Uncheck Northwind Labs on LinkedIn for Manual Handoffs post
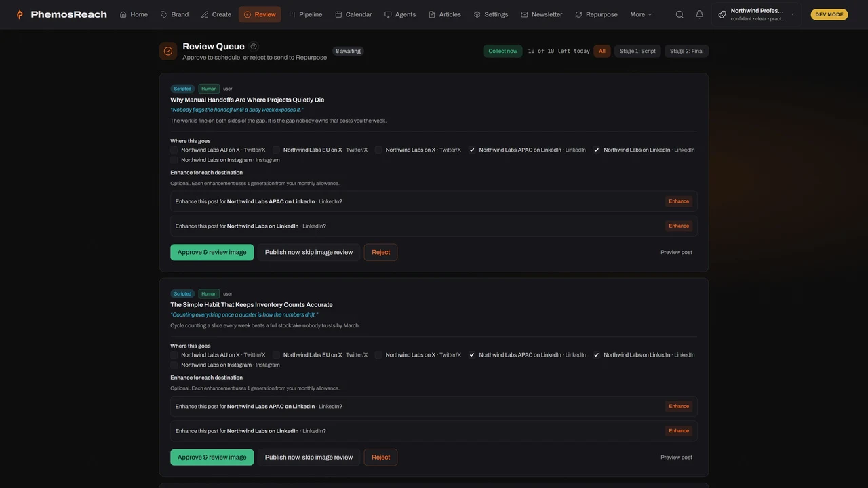 pyautogui.click(x=597, y=150)
